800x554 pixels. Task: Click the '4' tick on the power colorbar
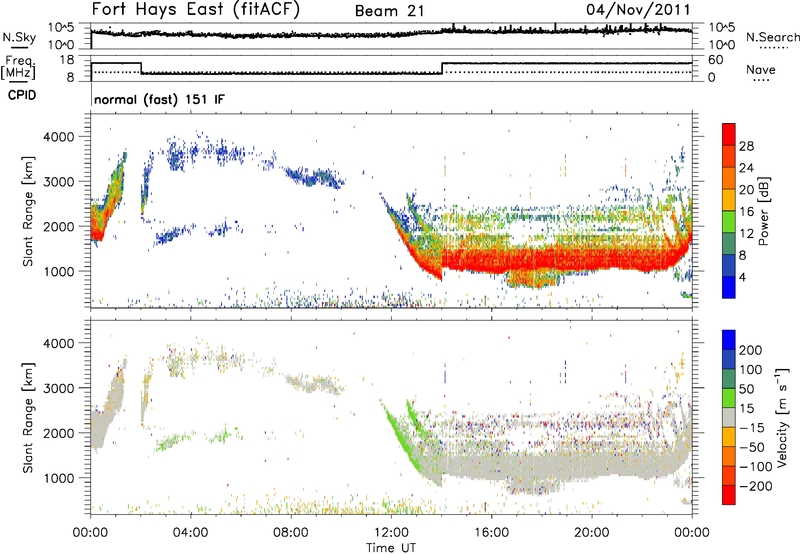coord(742,277)
